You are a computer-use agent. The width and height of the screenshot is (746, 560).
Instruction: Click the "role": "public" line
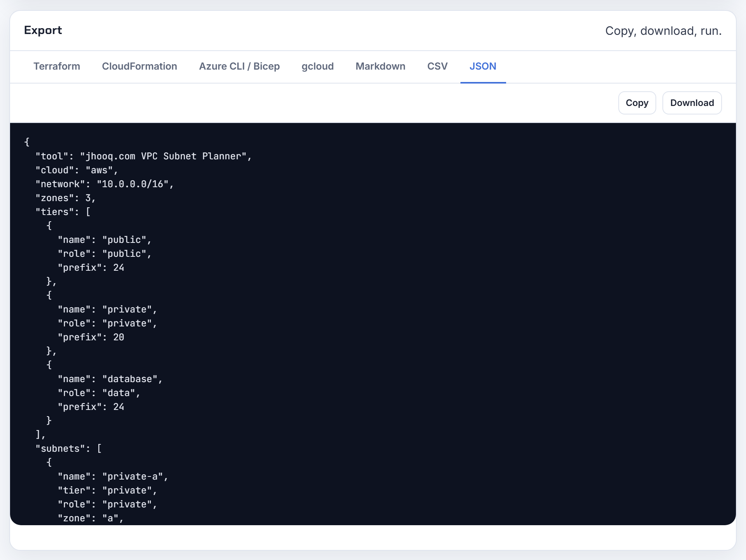[104, 254]
